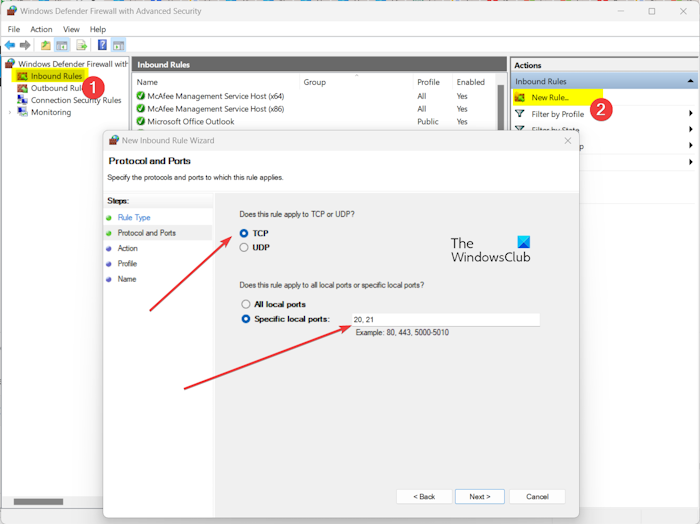Sort rules by the Name column header
700x524 pixels.
click(147, 82)
